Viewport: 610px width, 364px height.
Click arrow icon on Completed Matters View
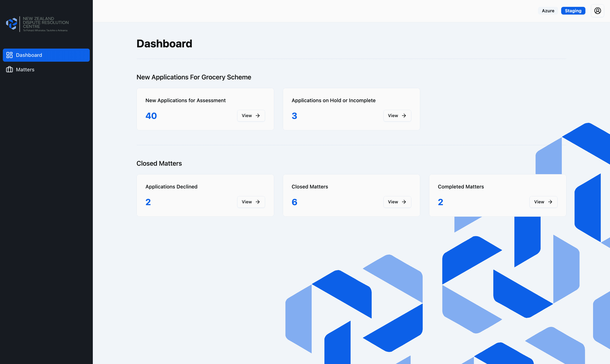click(550, 202)
